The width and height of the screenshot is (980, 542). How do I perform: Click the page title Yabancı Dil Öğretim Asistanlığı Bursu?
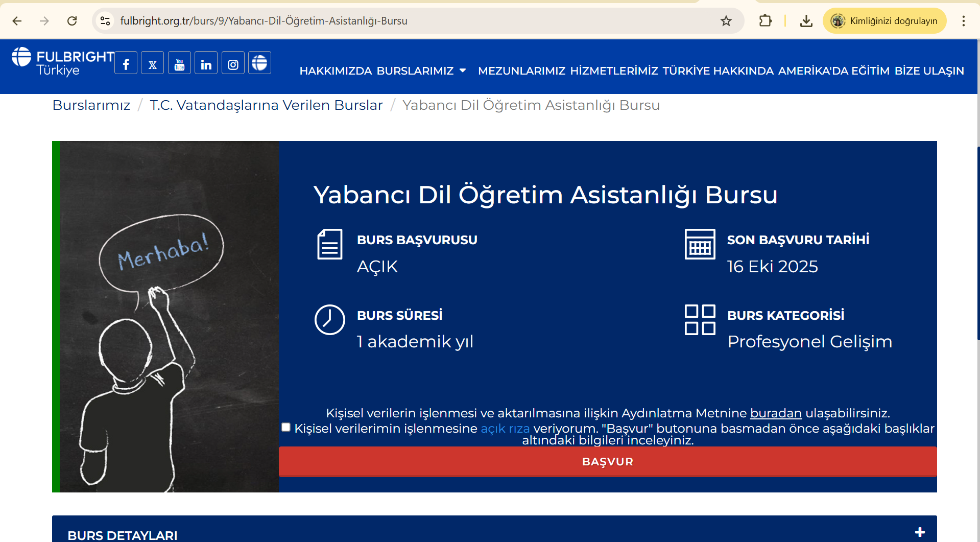pyautogui.click(x=545, y=195)
